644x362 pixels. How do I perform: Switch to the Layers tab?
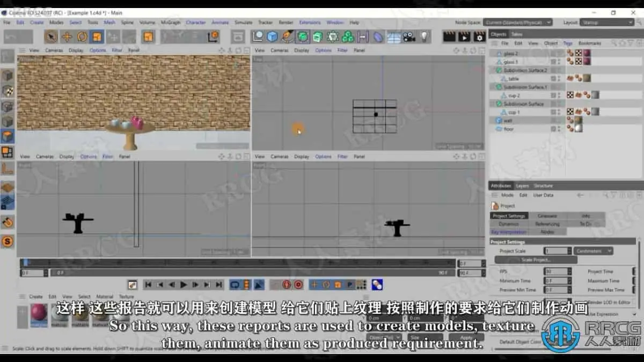[522, 186]
